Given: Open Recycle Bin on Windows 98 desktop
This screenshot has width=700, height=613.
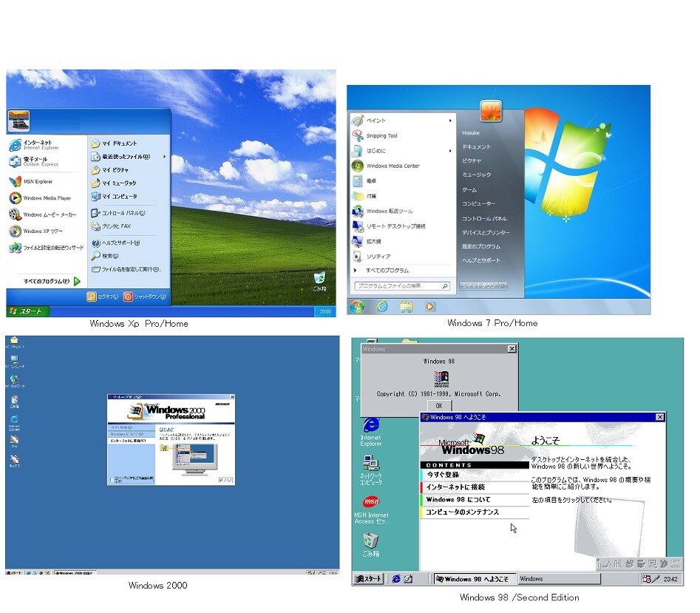Looking at the screenshot, I should click(x=370, y=545).
